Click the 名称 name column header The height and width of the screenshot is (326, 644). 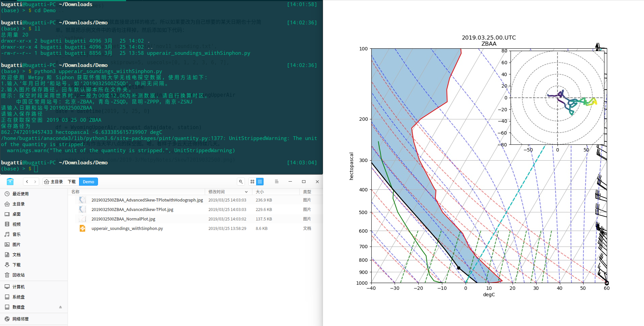(75, 192)
